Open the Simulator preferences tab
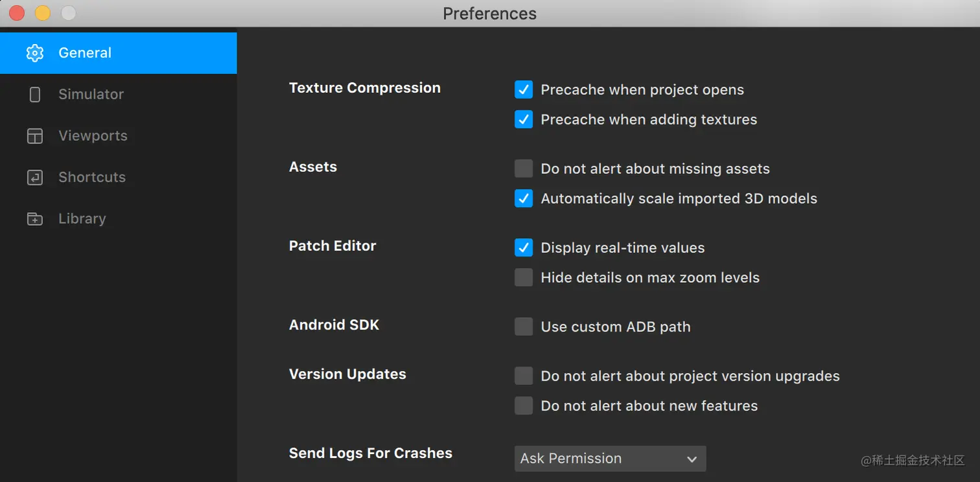This screenshot has height=482, width=980. 91,95
